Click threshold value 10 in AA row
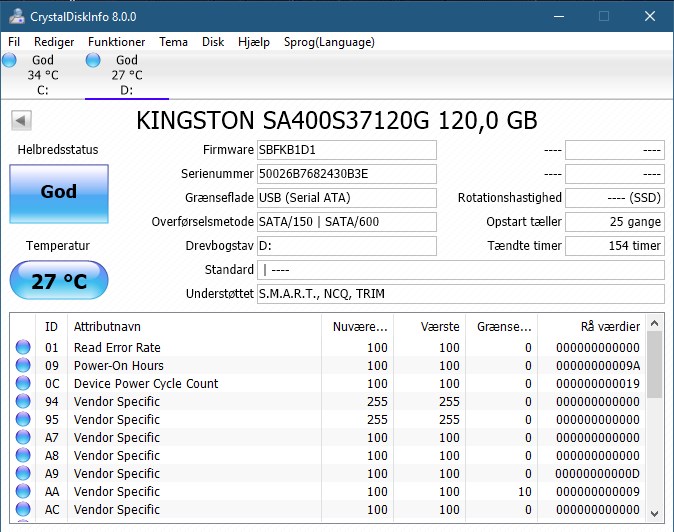Screen dimensions: 674x532 point(525,492)
